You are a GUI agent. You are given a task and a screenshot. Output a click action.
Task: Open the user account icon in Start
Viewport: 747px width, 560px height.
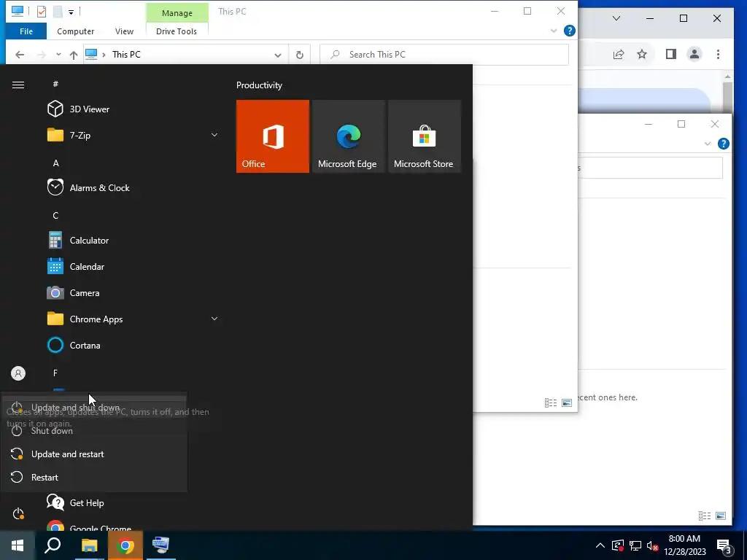(x=18, y=373)
